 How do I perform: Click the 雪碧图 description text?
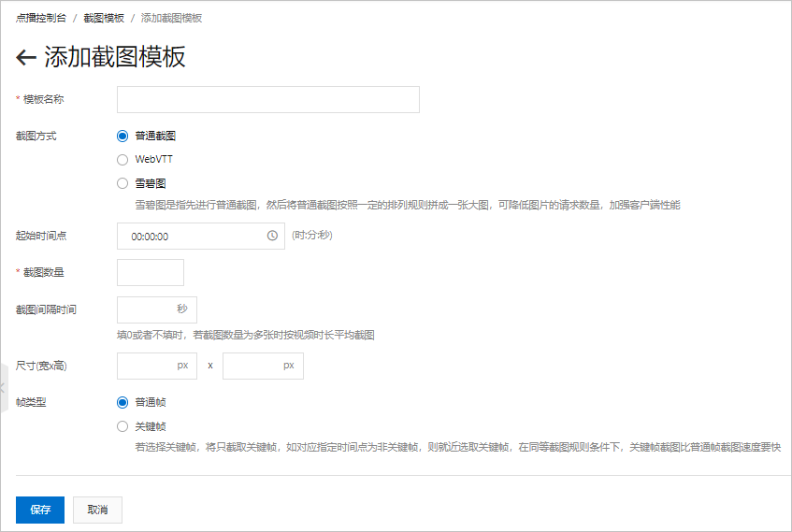[408, 205]
